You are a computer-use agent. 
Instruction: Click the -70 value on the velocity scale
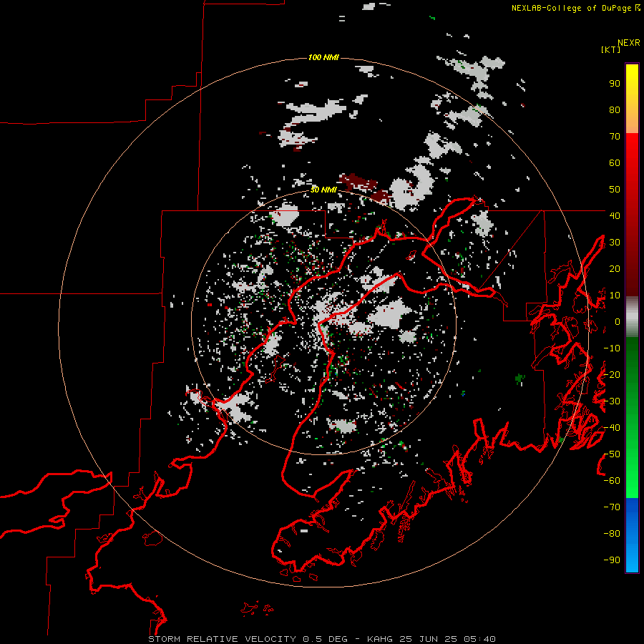pyautogui.click(x=612, y=507)
